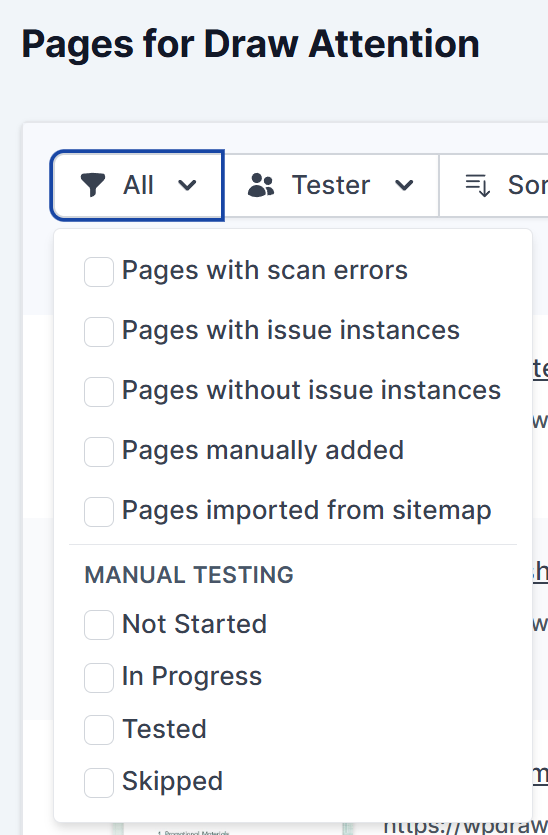Image resolution: width=548 pixels, height=835 pixels.
Task: Check Pages manually added
Action: 99,452
